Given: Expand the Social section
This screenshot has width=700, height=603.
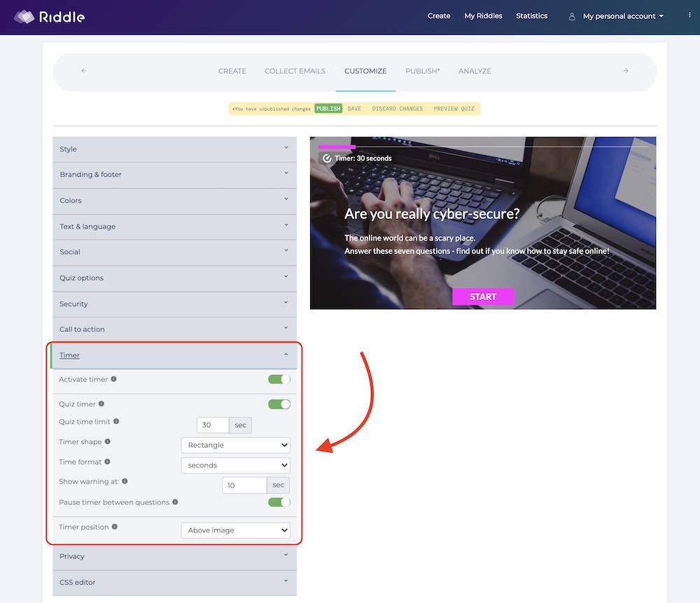Looking at the screenshot, I should pos(174,252).
